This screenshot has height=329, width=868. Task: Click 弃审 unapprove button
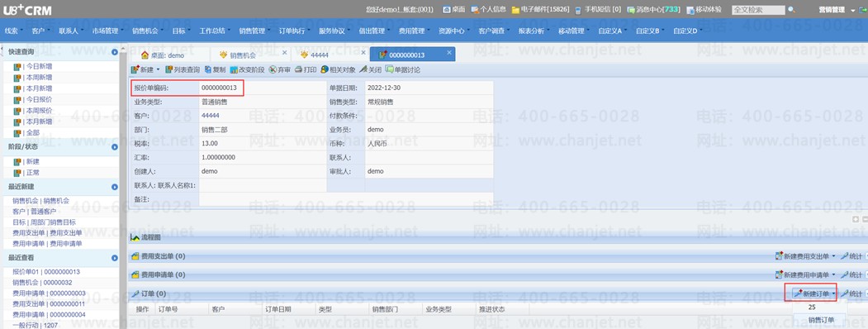click(x=279, y=69)
